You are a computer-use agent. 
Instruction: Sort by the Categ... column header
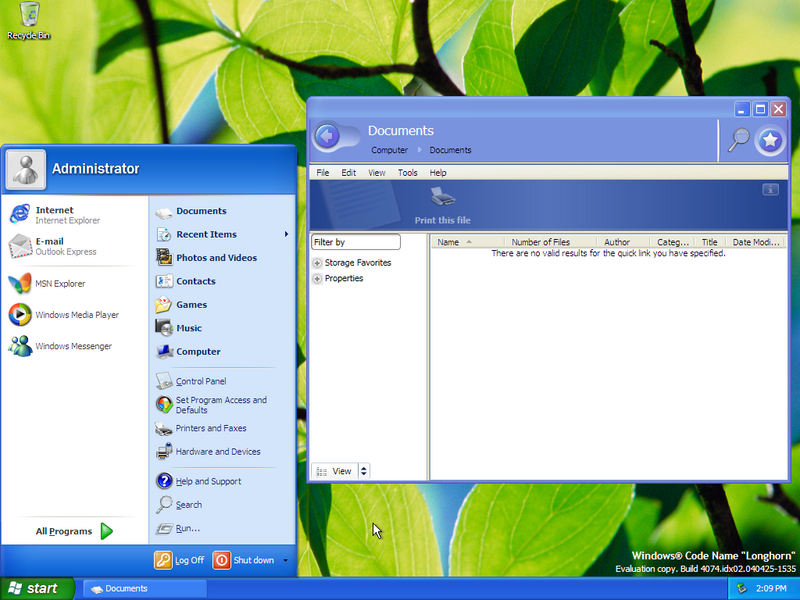672,242
